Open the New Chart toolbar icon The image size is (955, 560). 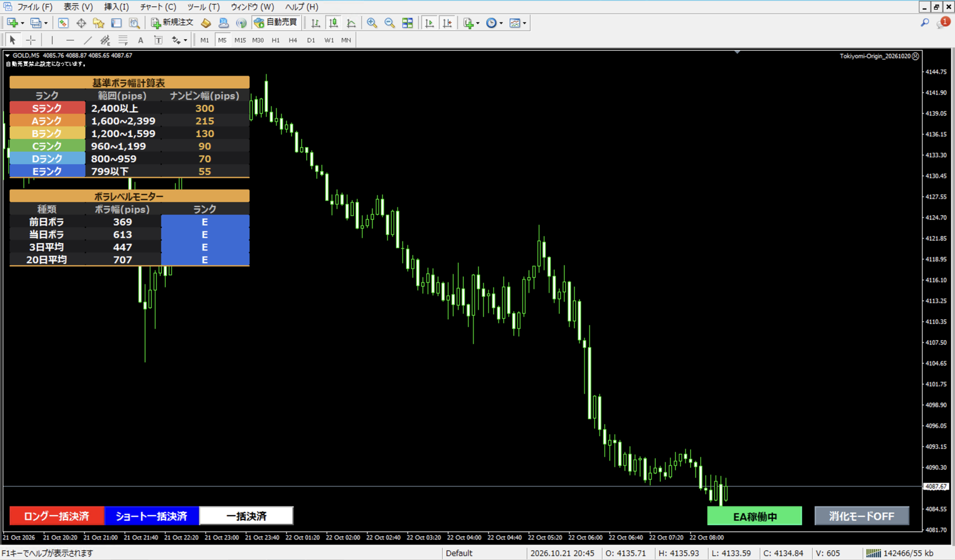(x=12, y=23)
